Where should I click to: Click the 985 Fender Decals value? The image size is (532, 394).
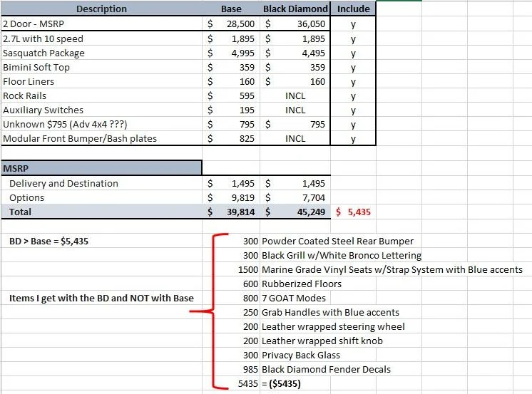point(250,369)
